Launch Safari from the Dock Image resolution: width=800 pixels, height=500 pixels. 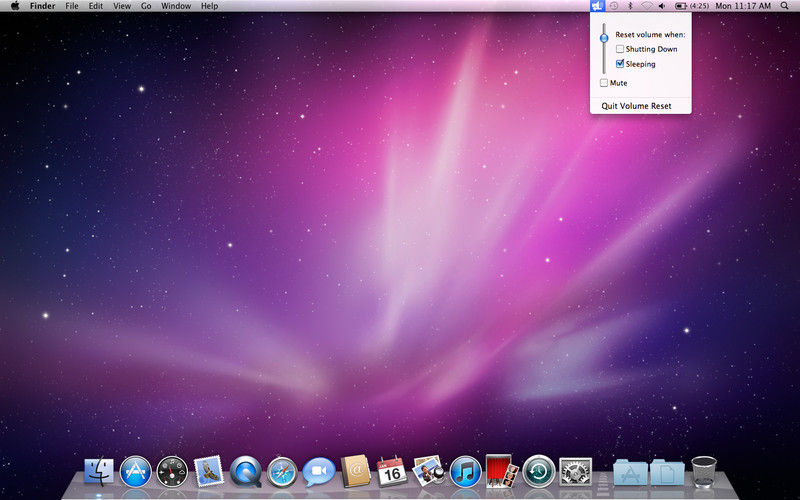(282, 472)
